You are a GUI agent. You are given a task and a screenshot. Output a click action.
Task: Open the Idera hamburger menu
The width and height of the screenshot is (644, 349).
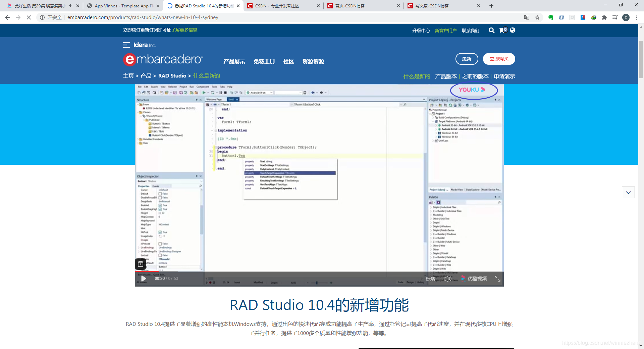click(126, 45)
